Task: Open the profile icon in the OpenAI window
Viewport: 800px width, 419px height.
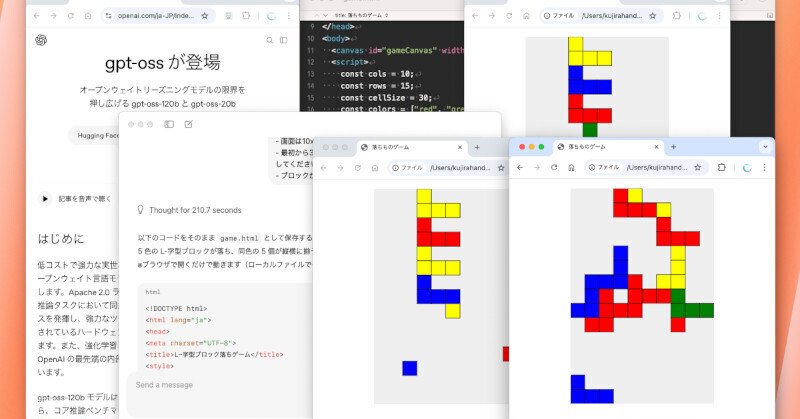Action: (x=271, y=16)
